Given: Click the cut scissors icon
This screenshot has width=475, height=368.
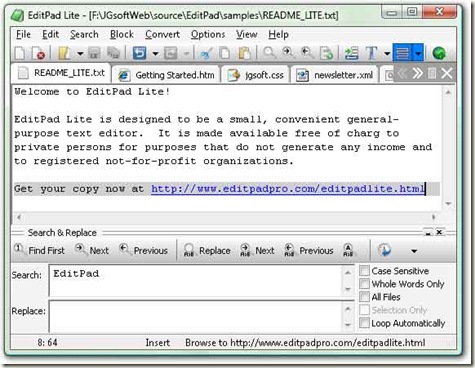Looking at the screenshot, I should 206,53.
